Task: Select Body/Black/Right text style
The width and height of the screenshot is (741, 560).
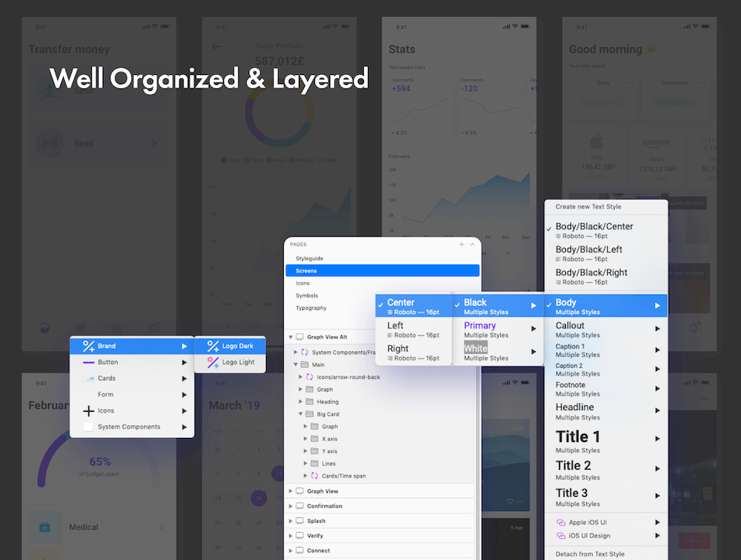Action: pos(605,276)
